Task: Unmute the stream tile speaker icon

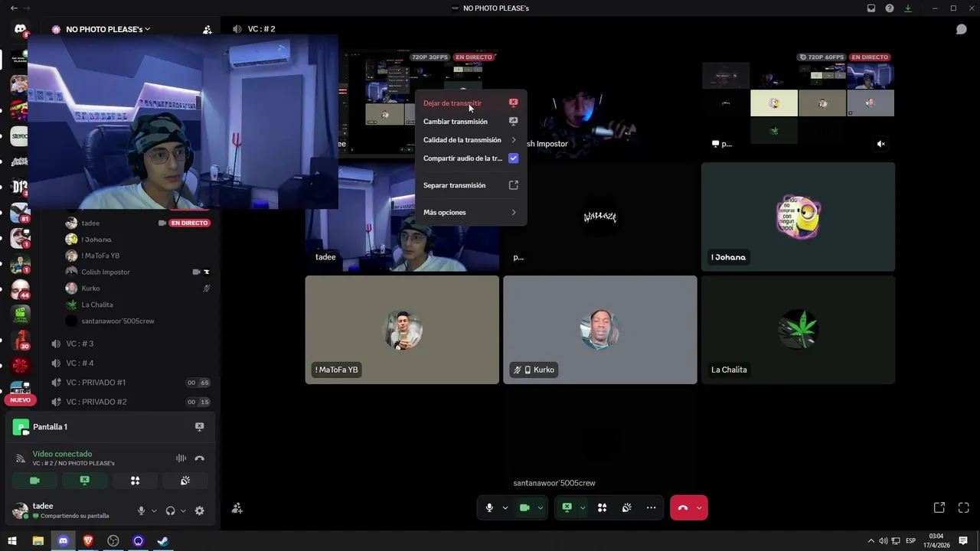Action: click(880, 144)
